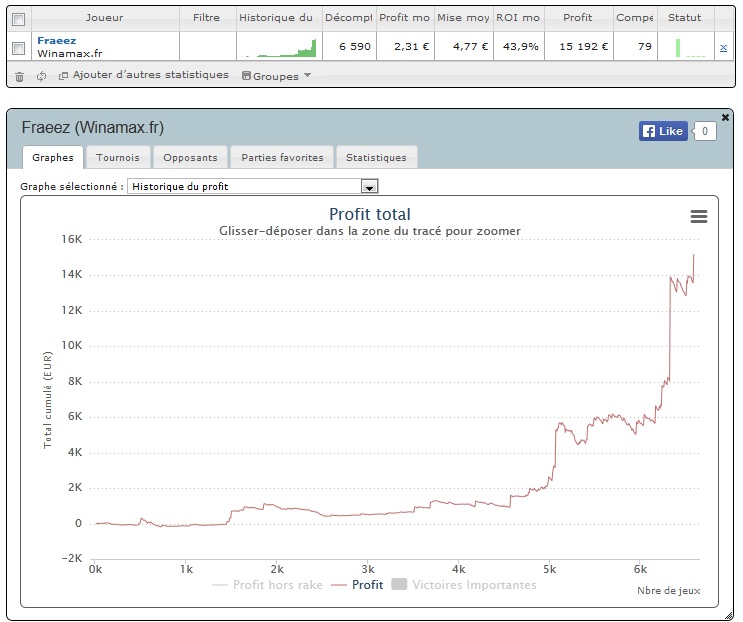Click the Historique du profit combo box

pos(253,186)
